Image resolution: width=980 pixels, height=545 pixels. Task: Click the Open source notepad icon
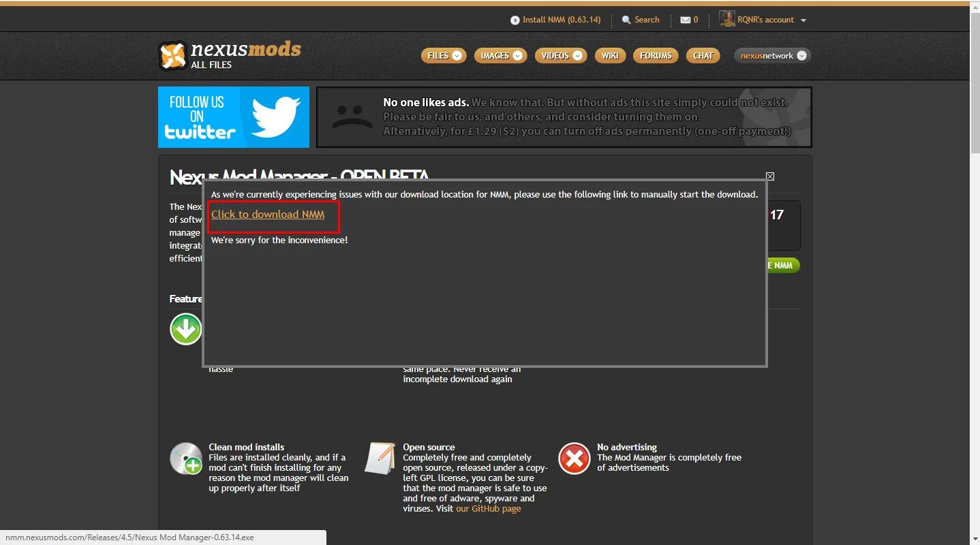380,458
